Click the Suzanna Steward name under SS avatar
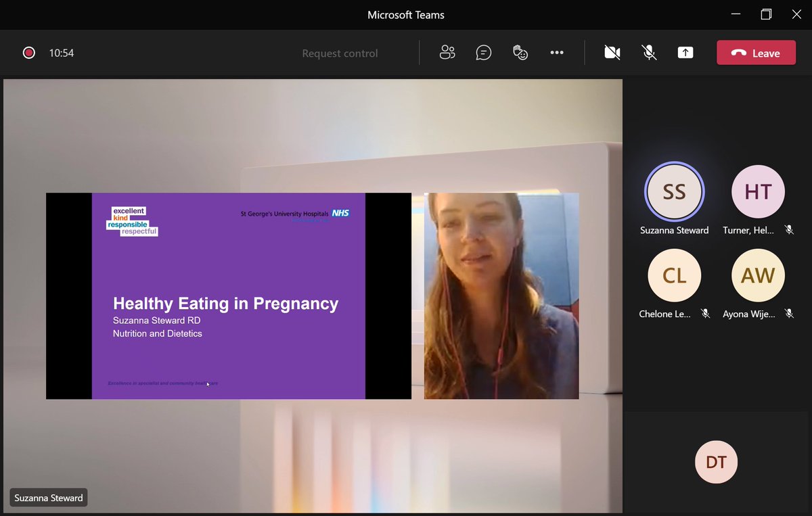Screen dimensions: 812x516 click(674, 230)
